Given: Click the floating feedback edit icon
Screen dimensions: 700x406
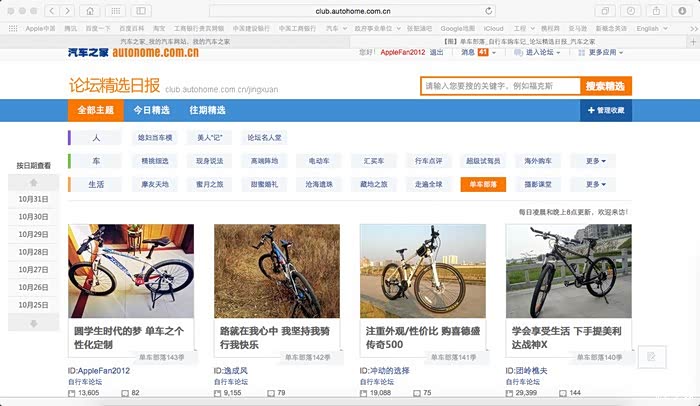Looking at the screenshot, I should pos(652,356).
